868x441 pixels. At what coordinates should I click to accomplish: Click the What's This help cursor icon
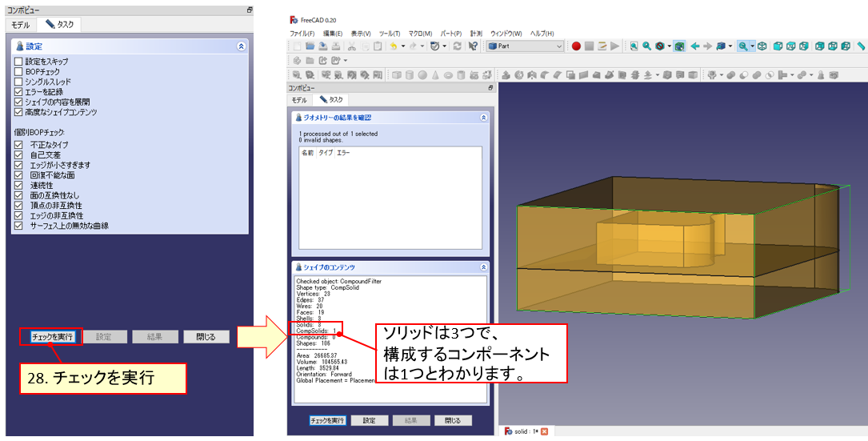(x=473, y=46)
